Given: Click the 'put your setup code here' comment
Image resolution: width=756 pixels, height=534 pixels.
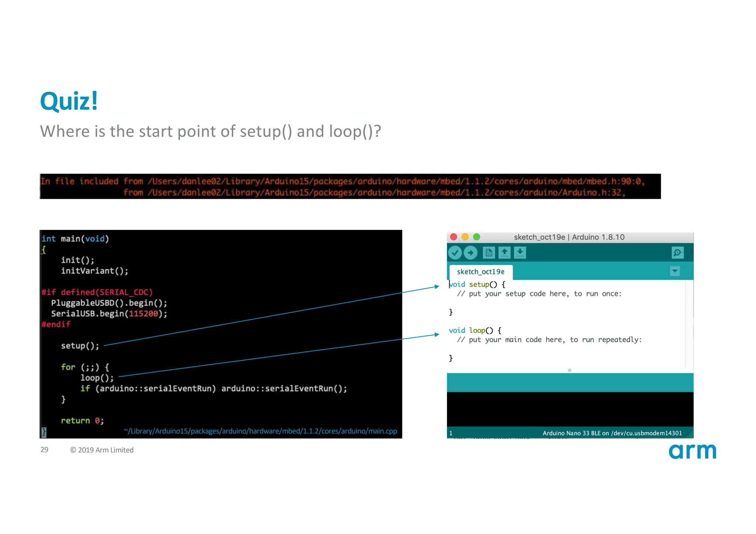Looking at the screenshot, I should tap(539, 294).
